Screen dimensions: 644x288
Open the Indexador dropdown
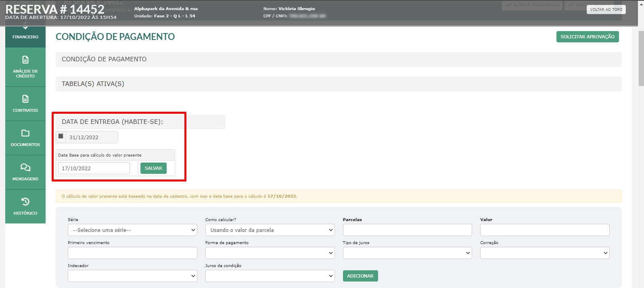(x=132, y=276)
